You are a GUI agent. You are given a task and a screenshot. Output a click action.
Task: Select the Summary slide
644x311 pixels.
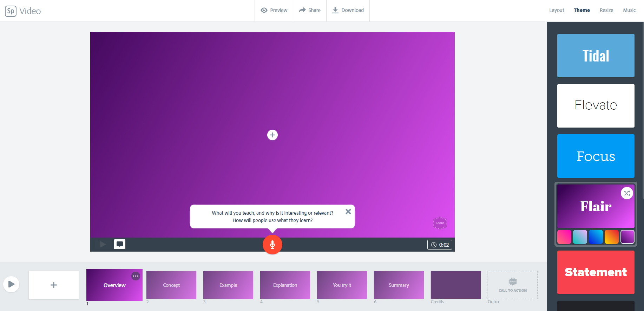399,285
